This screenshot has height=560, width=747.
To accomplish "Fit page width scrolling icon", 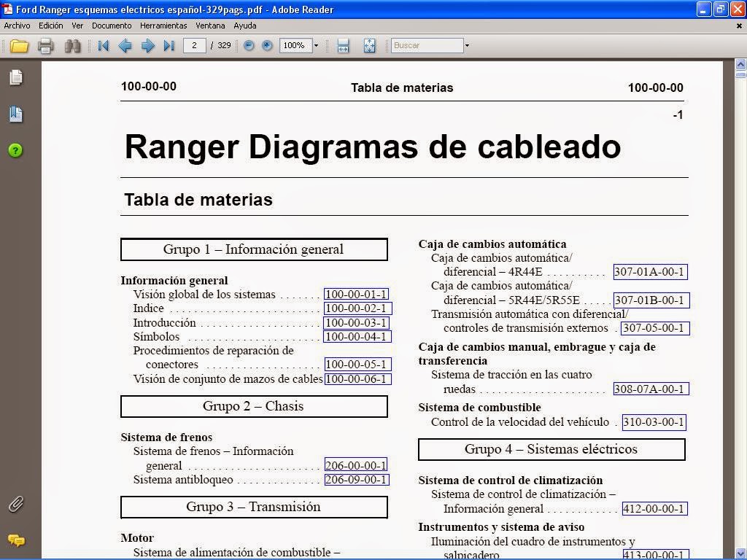I will [x=343, y=46].
